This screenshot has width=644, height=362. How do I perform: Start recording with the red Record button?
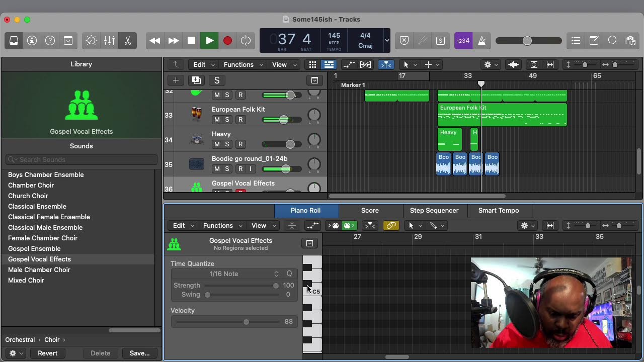[x=227, y=41]
